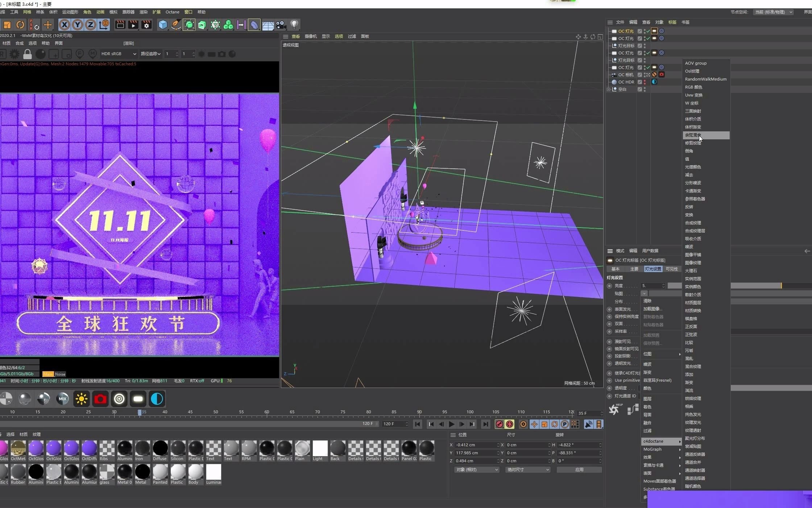Add a camera object icon
The image size is (812, 508).
pos(281,25)
